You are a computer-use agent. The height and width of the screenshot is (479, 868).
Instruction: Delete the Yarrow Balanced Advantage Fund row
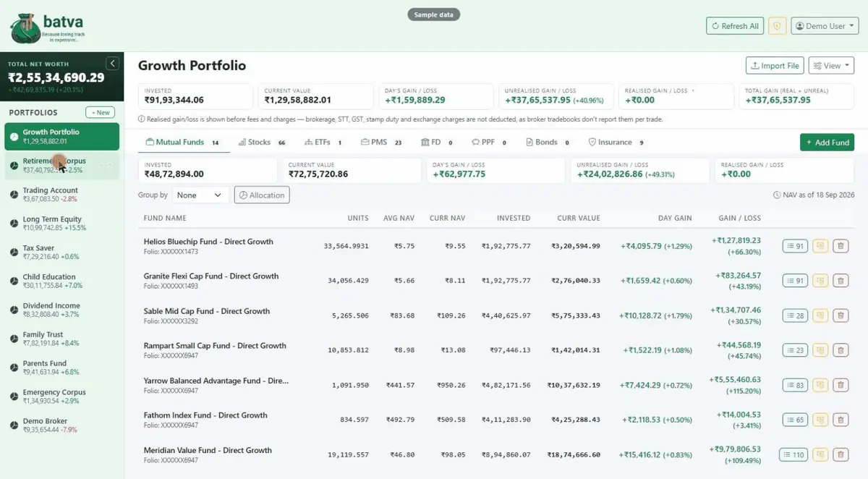tap(841, 385)
